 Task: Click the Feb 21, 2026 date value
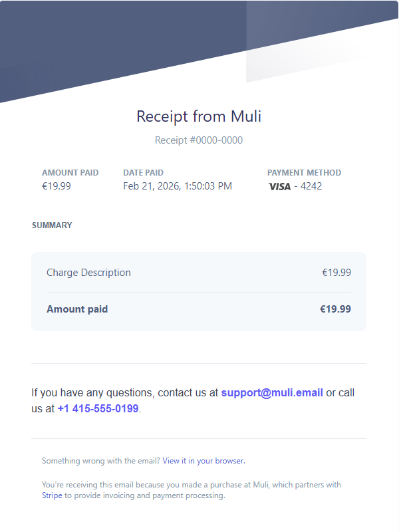click(x=178, y=186)
